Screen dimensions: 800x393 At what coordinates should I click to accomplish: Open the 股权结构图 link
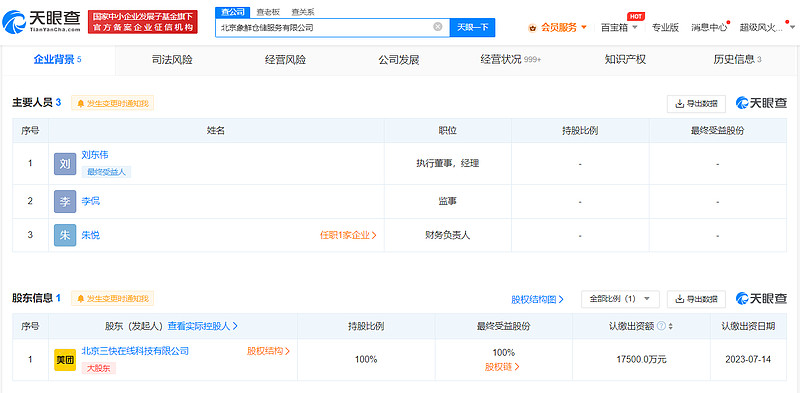tap(537, 300)
